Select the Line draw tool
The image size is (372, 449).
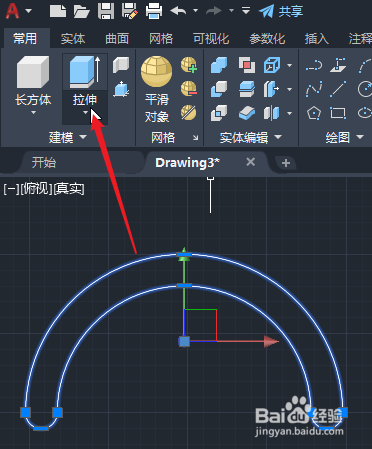coord(338,89)
